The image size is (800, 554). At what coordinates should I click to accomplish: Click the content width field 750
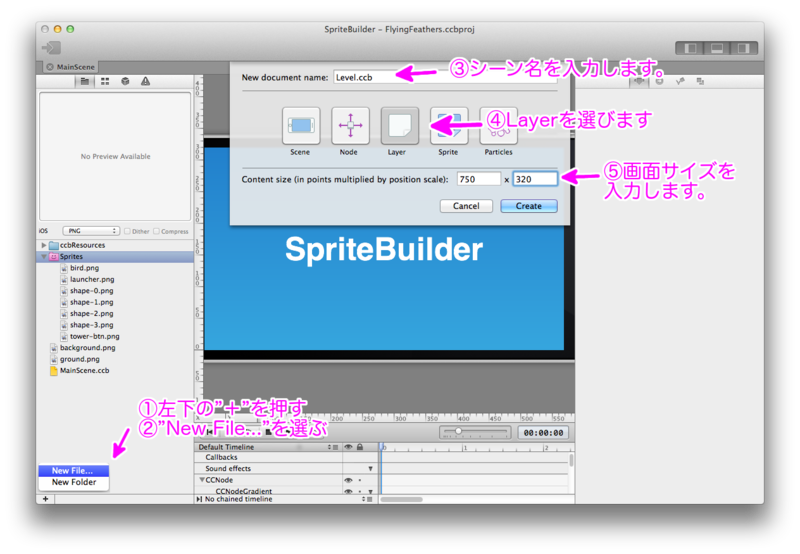pos(479,179)
